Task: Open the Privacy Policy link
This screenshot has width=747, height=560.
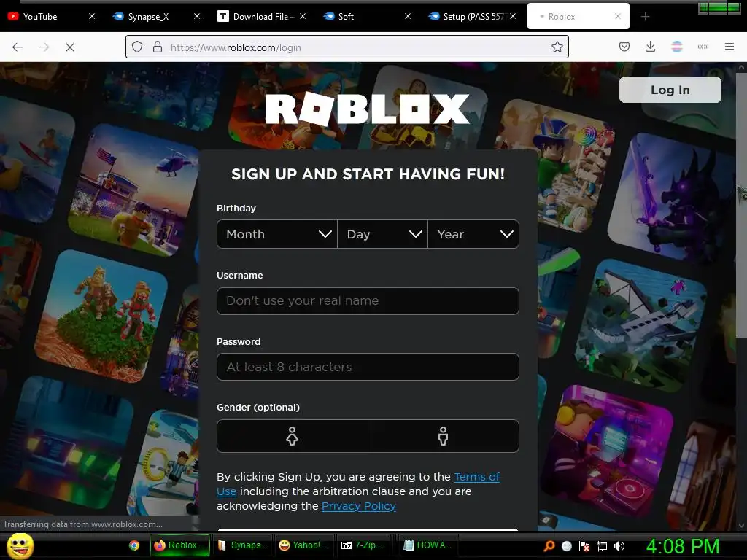Action: click(x=359, y=506)
